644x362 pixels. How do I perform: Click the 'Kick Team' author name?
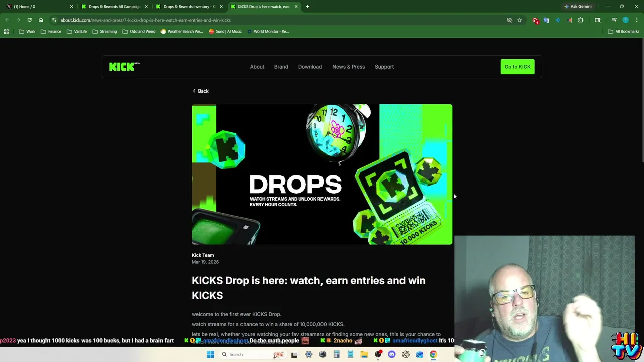203,255
